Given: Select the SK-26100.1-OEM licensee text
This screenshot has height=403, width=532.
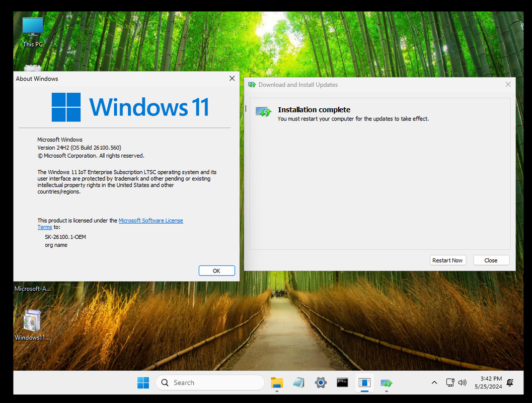Looking at the screenshot, I should point(65,237).
